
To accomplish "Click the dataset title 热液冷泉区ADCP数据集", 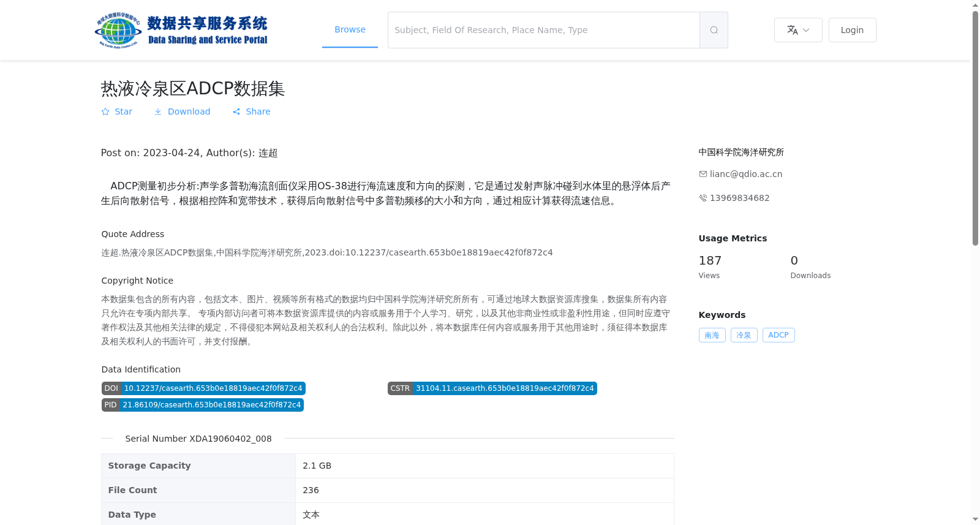I will tap(193, 89).
